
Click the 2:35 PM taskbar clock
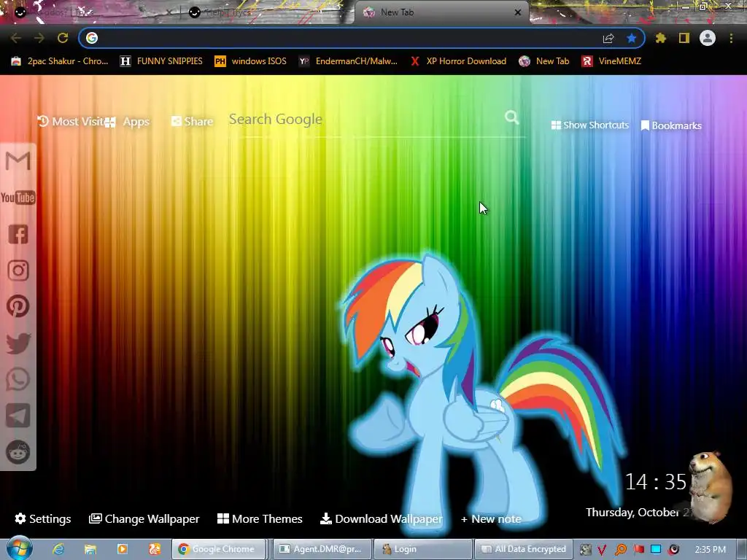[x=711, y=550]
